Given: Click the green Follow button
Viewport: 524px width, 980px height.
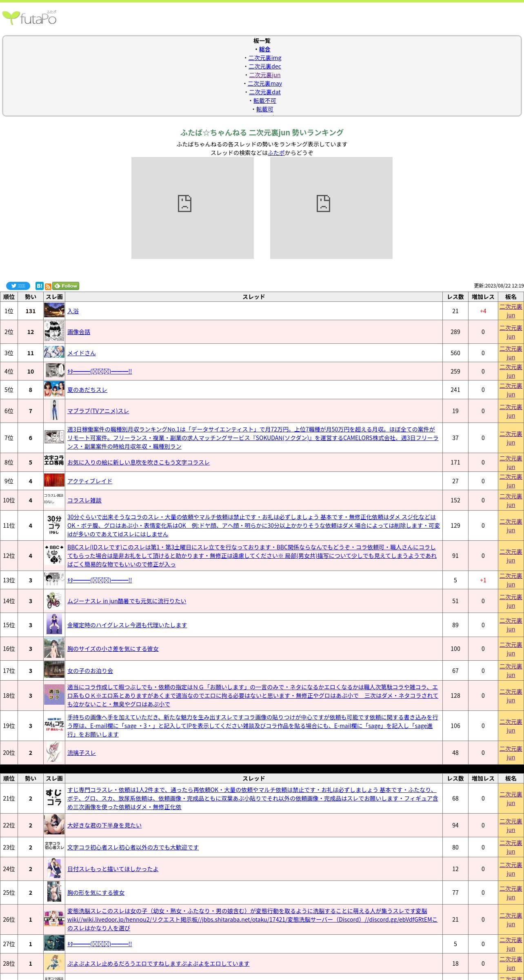Looking at the screenshot, I should [x=66, y=286].
